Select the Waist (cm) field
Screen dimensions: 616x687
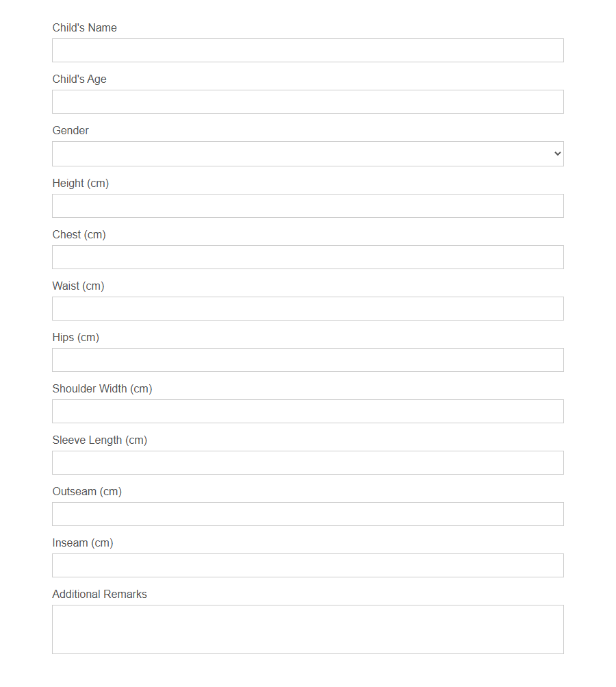coord(308,308)
